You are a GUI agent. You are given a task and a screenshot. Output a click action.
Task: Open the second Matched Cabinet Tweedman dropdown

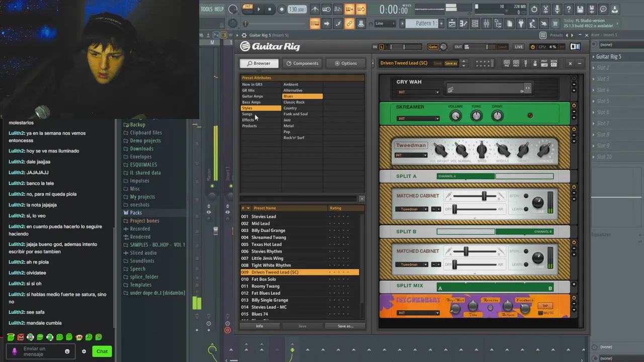click(412, 264)
